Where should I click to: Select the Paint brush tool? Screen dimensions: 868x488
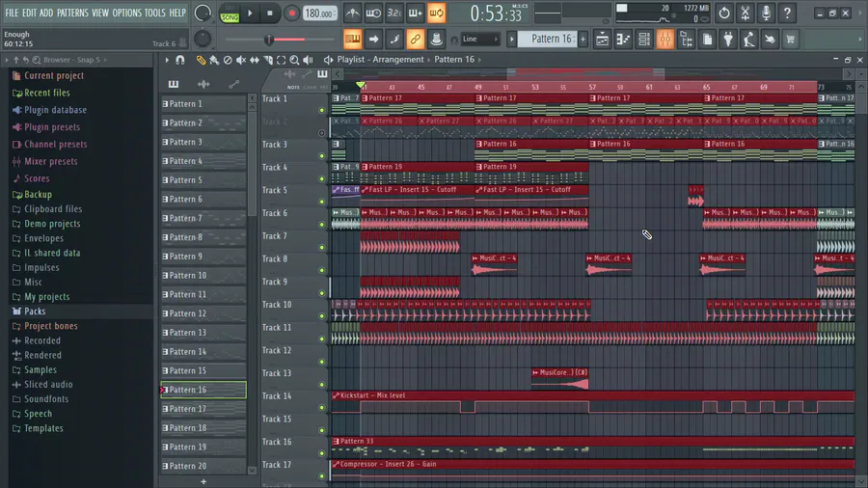point(214,60)
